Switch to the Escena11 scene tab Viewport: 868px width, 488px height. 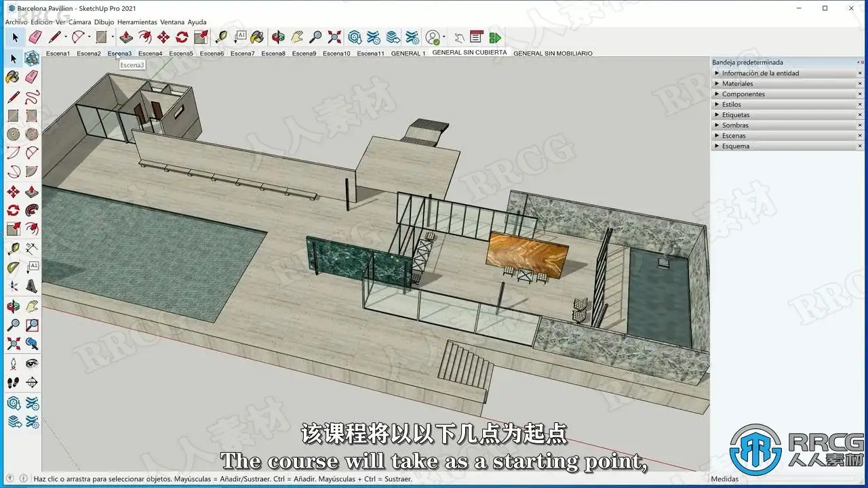[371, 54]
